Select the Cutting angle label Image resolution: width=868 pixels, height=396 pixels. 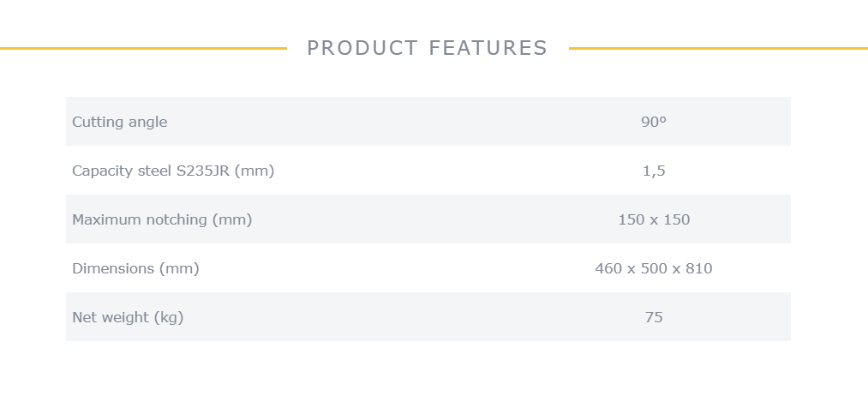[x=120, y=122]
